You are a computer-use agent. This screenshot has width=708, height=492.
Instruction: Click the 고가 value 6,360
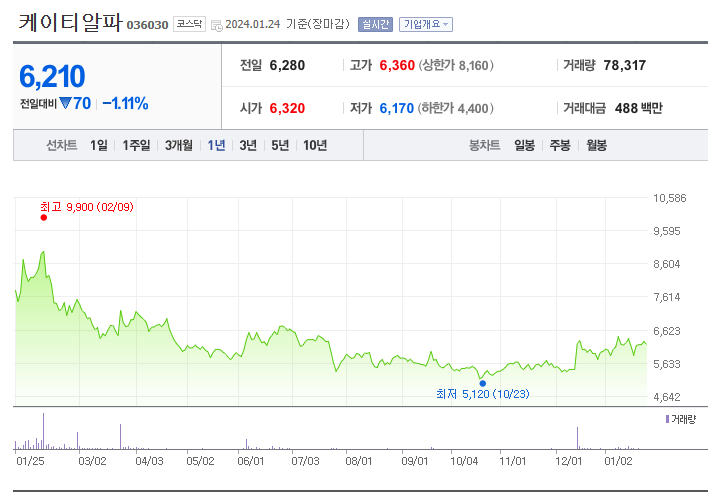coord(397,65)
